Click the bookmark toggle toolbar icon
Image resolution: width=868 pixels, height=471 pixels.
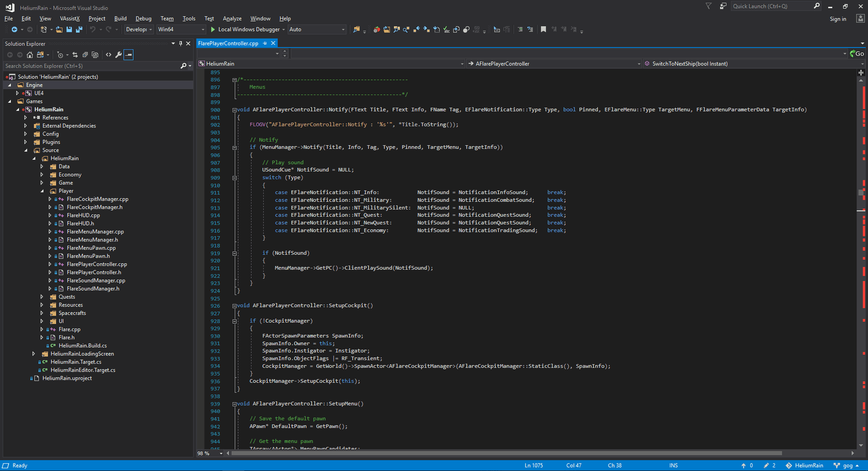pyautogui.click(x=543, y=29)
